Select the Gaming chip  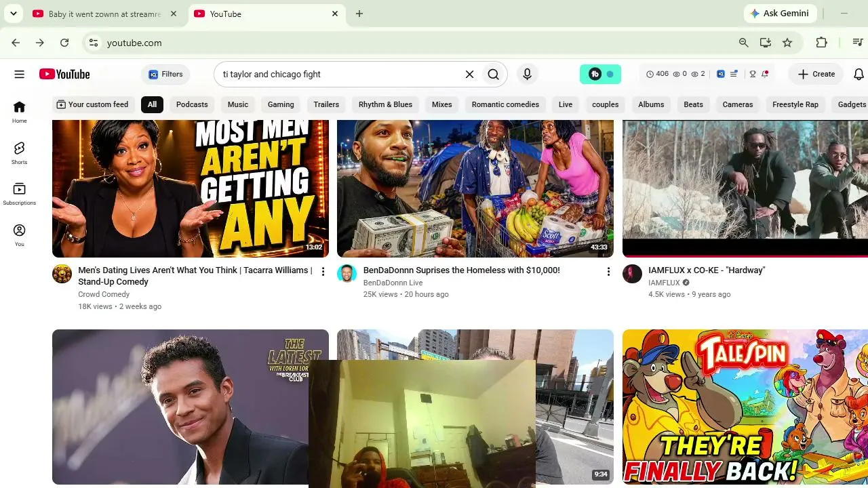click(281, 104)
